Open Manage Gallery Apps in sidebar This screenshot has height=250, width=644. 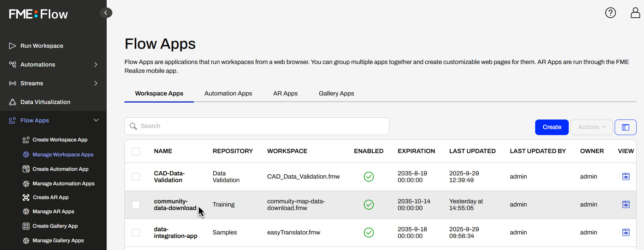(x=58, y=240)
